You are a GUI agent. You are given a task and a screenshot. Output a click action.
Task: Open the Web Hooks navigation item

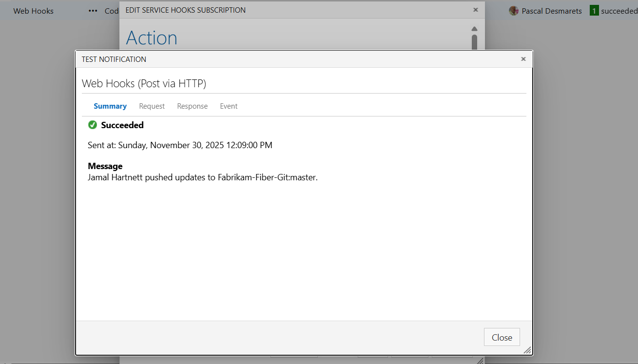click(34, 11)
